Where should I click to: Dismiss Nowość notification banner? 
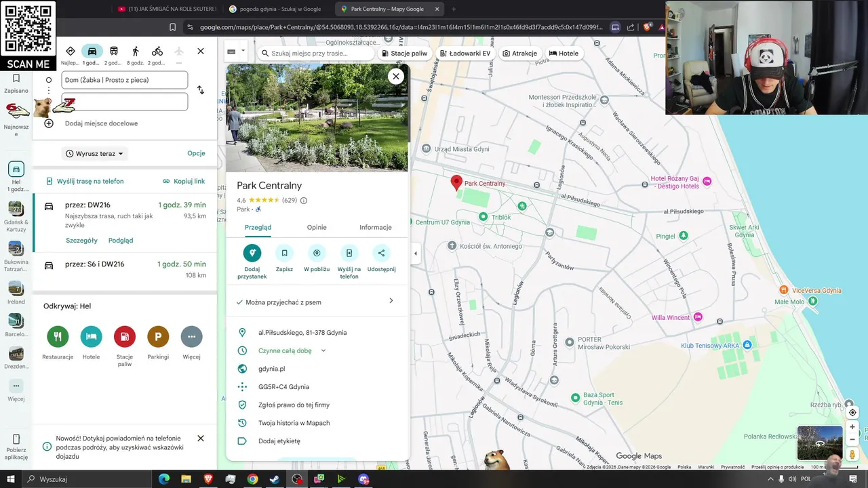201,439
